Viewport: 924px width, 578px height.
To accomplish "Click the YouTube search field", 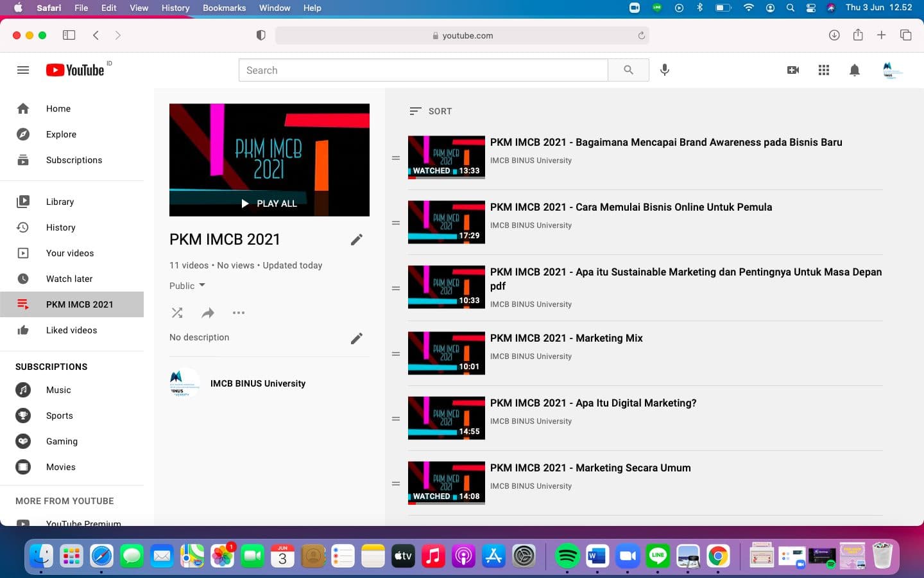I will tap(424, 70).
